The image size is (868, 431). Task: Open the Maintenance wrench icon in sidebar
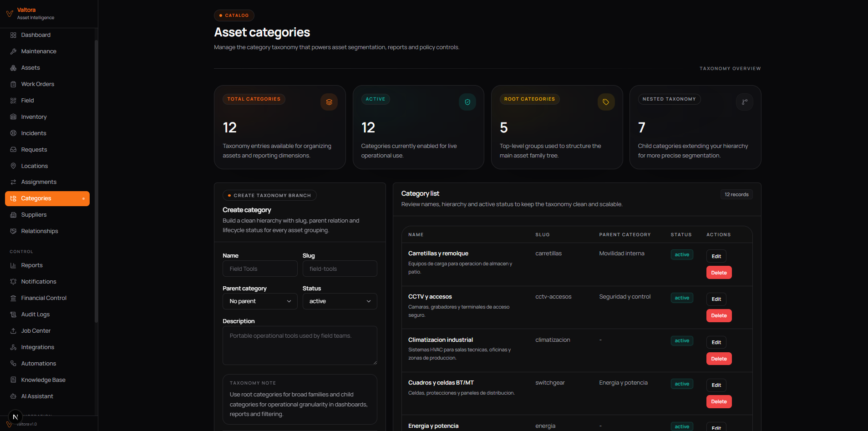13,51
